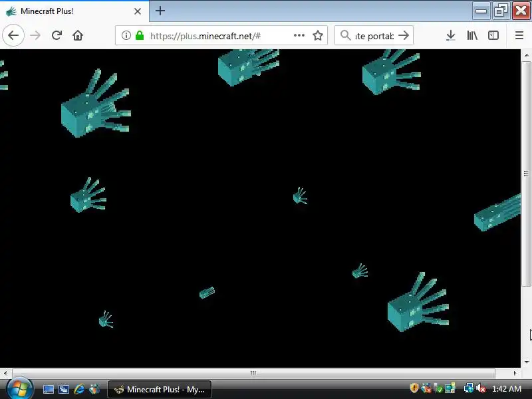Open the page actions three-dots menu
Viewport: 532px width, 399px height.
[x=299, y=35]
